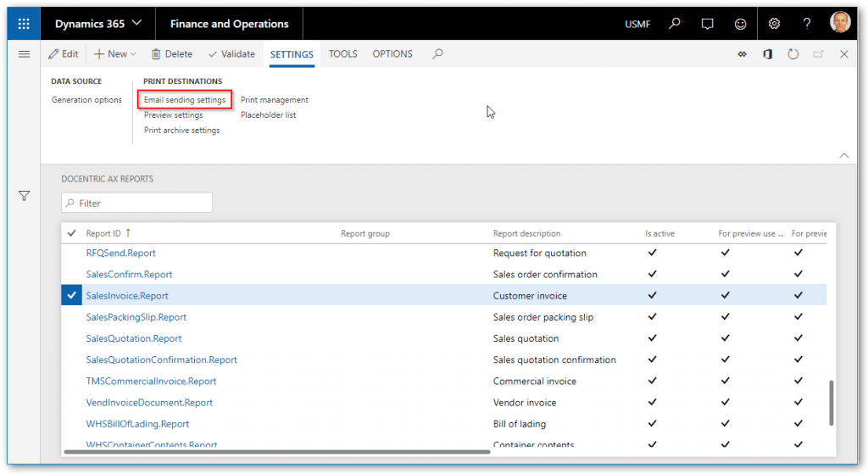
Task: Select the Customer invoice description cell
Action: (x=530, y=296)
